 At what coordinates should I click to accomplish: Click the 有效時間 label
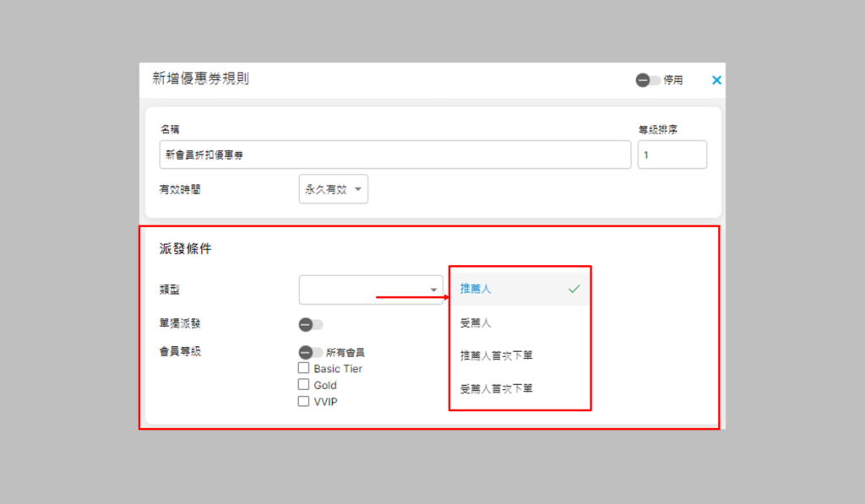point(180,190)
